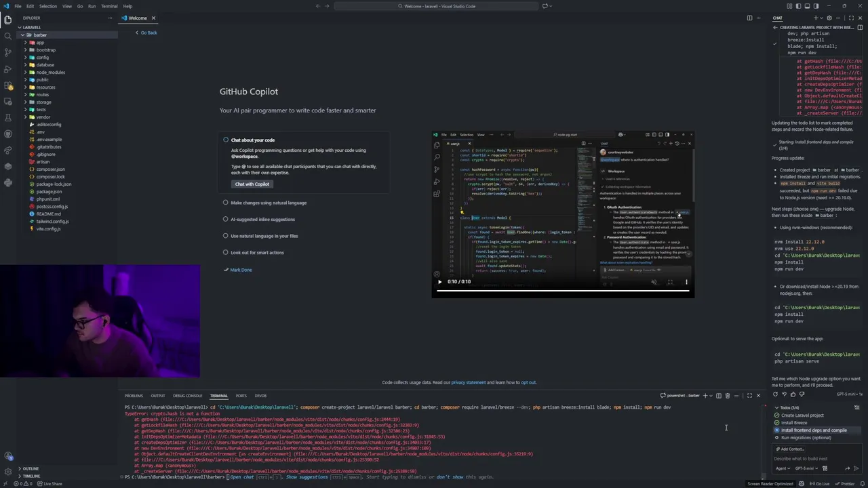The height and width of the screenshot is (488, 868).
Task: Toggle secondary side bar layout button
Action: click(x=816, y=6)
